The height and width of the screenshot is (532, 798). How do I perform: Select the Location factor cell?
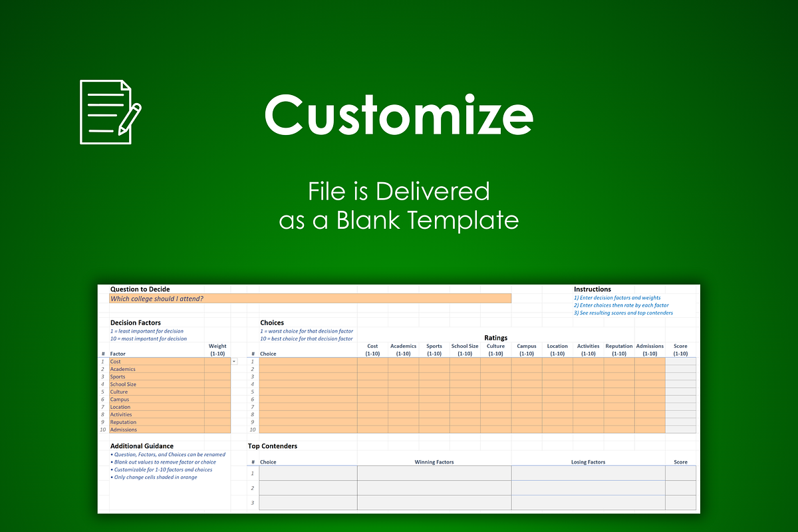[157, 407]
